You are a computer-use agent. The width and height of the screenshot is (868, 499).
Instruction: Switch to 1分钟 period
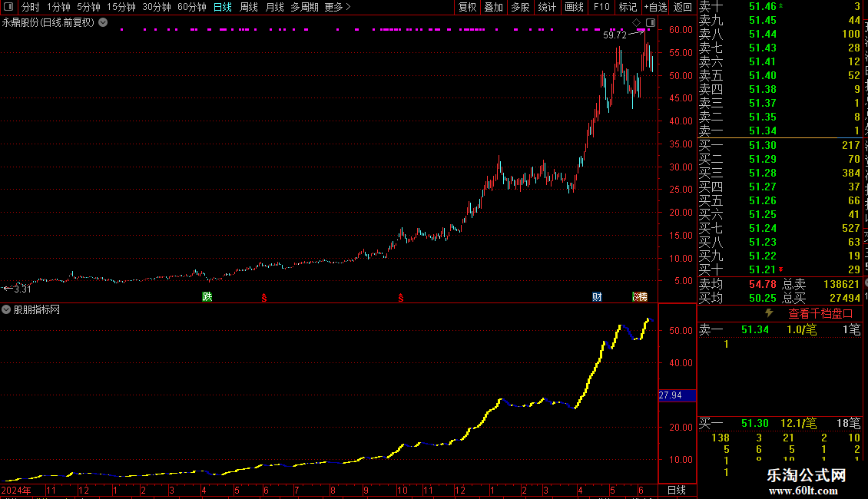tap(58, 7)
